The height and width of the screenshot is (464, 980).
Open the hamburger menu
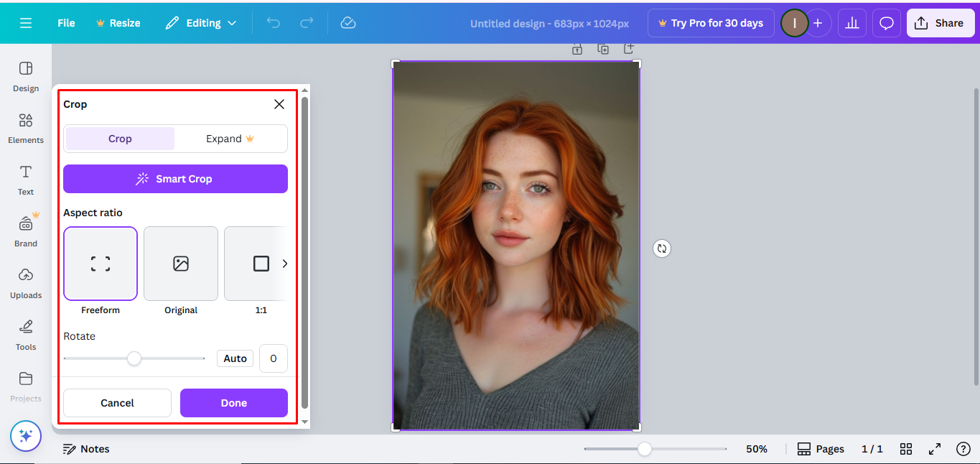(x=26, y=22)
